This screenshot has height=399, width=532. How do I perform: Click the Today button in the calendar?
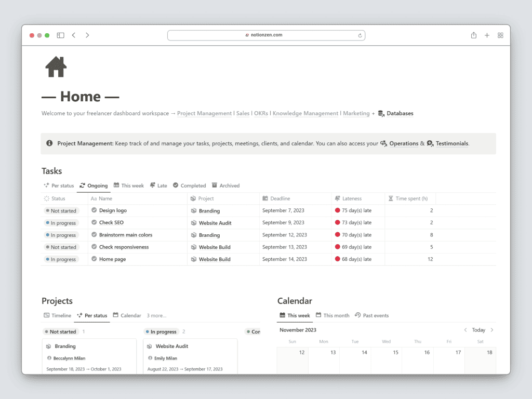478,330
